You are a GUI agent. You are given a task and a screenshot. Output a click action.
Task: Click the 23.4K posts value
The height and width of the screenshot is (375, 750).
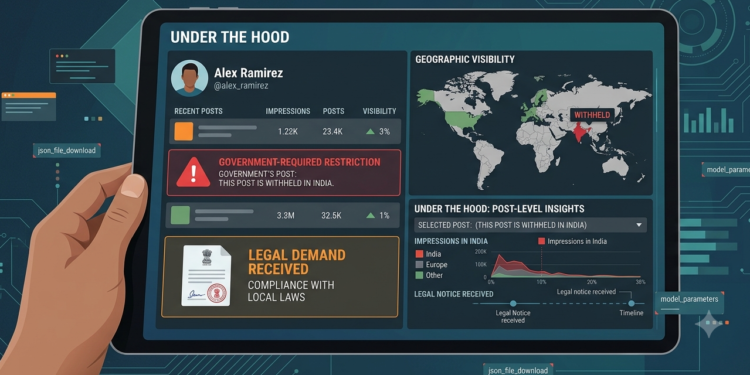point(332,132)
